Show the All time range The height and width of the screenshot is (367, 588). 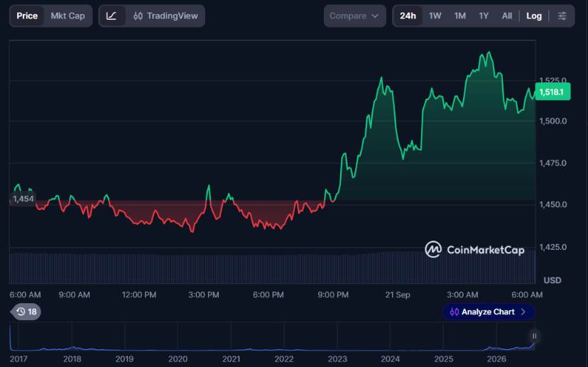click(506, 16)
